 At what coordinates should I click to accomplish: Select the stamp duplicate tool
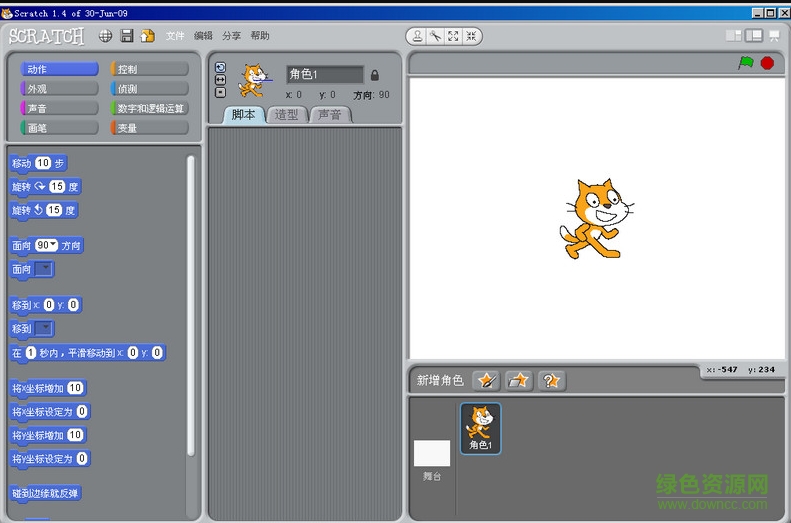(x=418, y=36)
